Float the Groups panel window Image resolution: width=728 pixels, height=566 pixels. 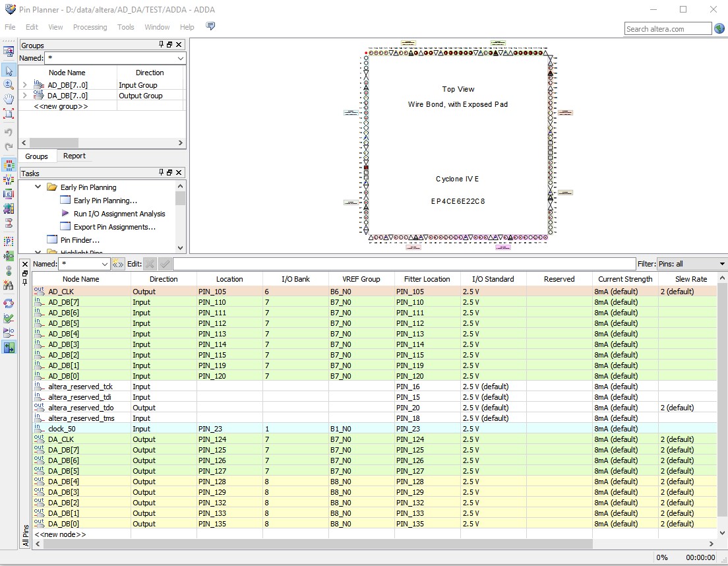coord(169,45)
